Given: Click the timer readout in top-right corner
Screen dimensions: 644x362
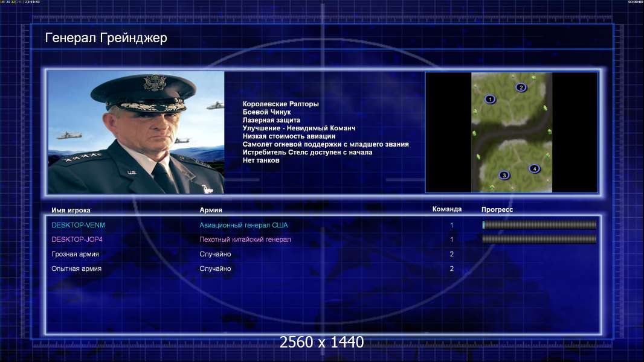Looking at the screenshot, I should pyautogui.click(x=636, y=2).
